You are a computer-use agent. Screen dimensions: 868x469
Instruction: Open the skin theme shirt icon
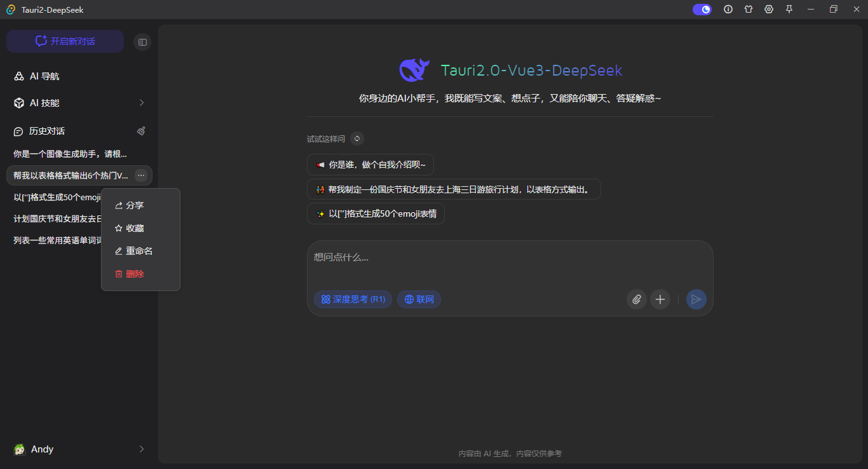[749, 10]
